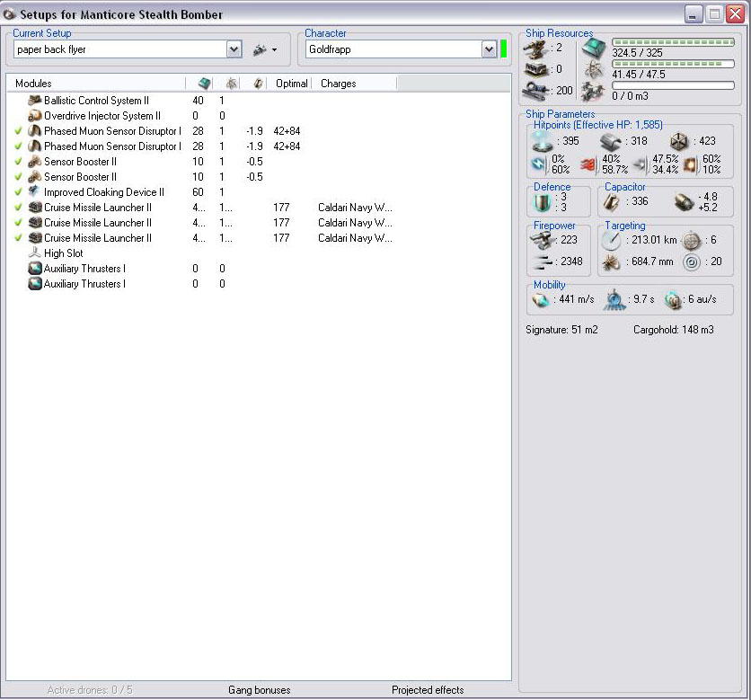
Task: Click the powergrid icon in Ship Resources
Action: pyautogui.click(x=594, y=70)
